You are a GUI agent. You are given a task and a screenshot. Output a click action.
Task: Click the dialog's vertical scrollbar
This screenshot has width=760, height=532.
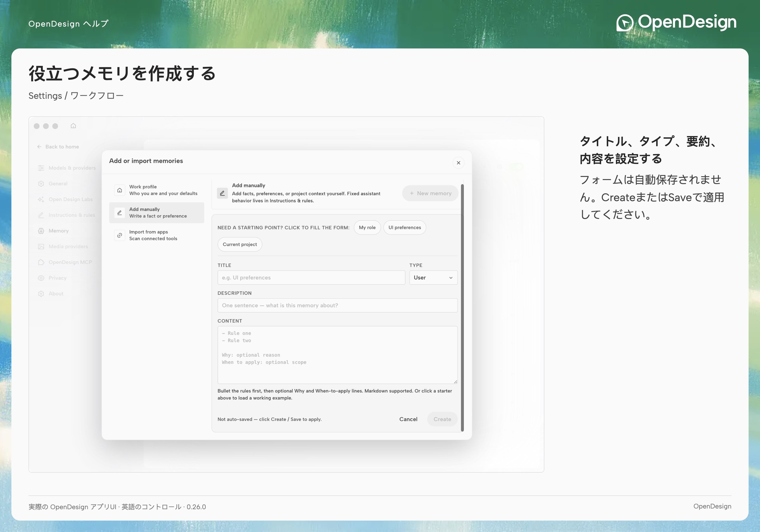(x=462, y=308)
